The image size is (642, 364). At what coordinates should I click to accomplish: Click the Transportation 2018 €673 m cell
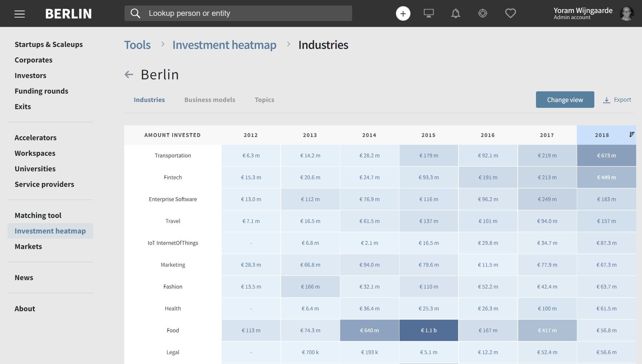(x=606, y=155)
